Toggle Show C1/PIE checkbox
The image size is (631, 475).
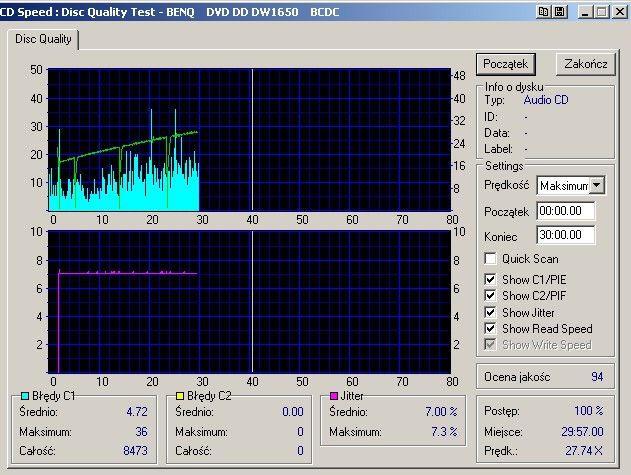click(490, 279)
